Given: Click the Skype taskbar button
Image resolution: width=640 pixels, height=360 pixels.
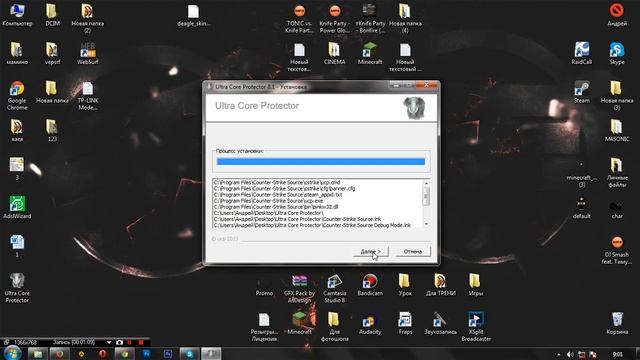Looking at the screenshot, I should 189,354.
